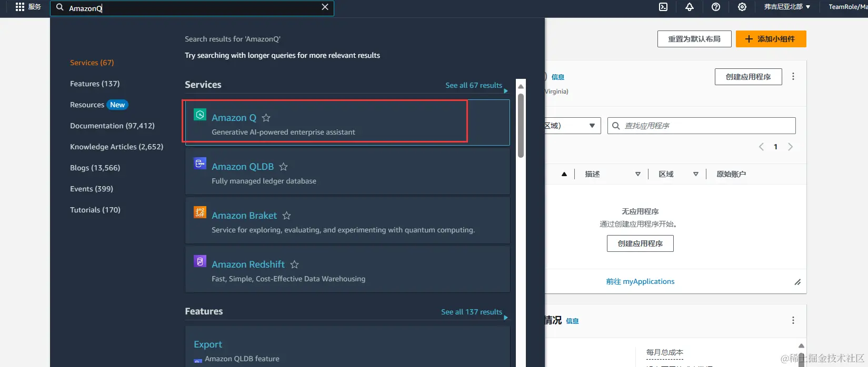Expand the 弗吉尼亚北部 region selector
Image resolution: width=868 pixels, height=367 pixels.
(787, 7)
